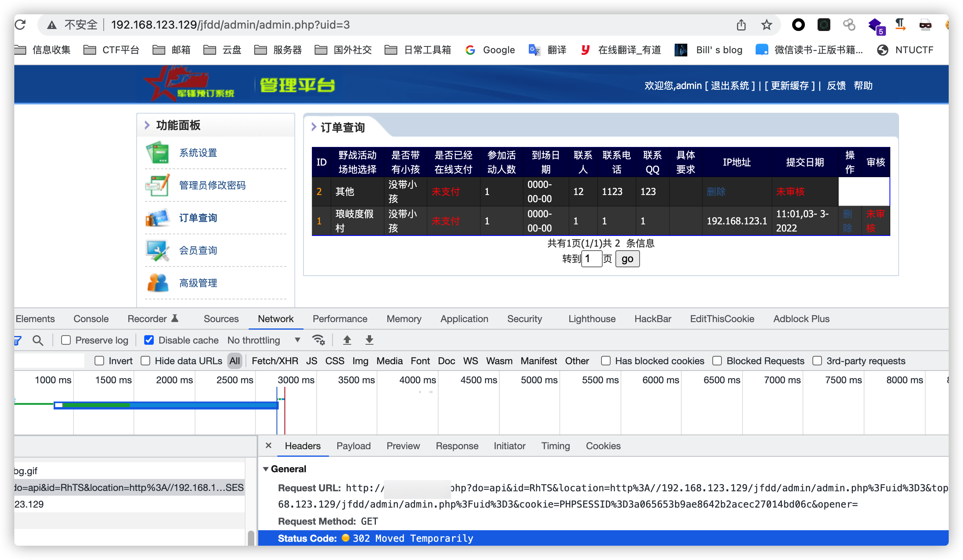Open network conditions wifi-gear icon
Viewport: 963px width, 560px height.
[319, 340]
